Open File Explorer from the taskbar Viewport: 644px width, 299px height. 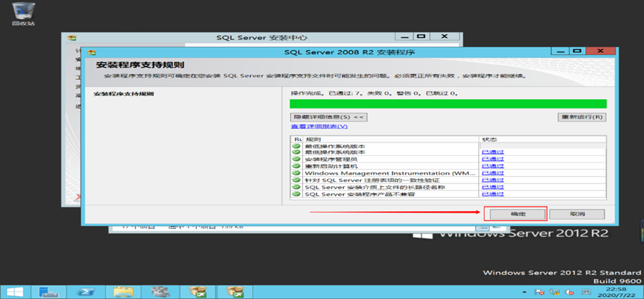pyautogui.click(x=123, y=292)
